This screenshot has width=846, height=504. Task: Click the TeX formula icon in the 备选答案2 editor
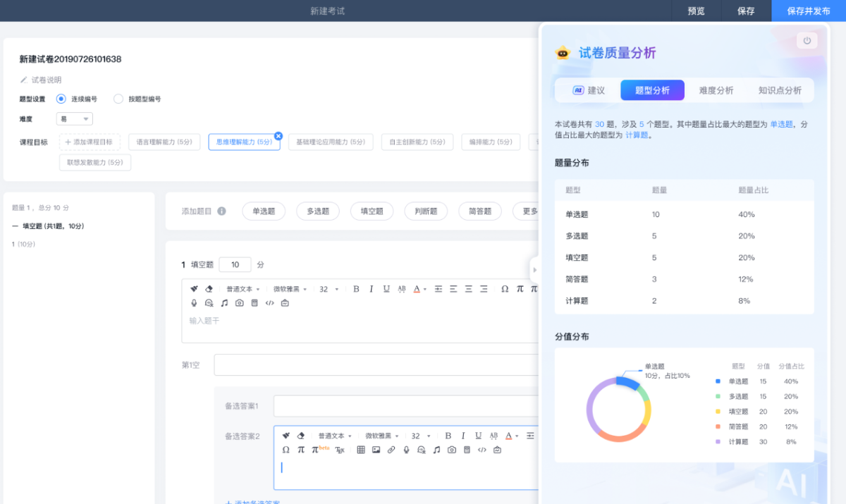click(340, 450)
